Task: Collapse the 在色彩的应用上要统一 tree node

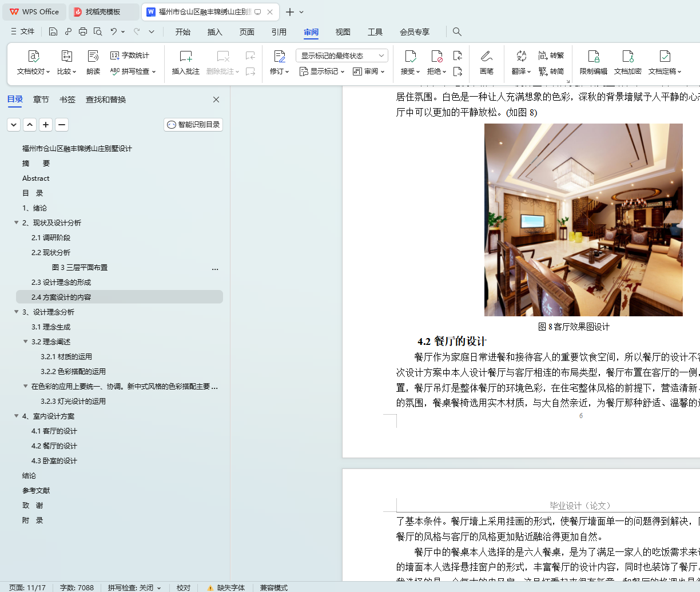Action: [x=26, y=386]
